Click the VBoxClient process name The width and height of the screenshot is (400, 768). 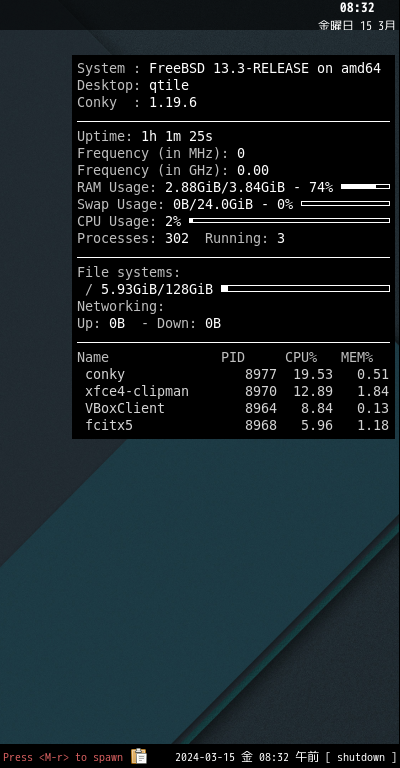[x=125, y=408]
